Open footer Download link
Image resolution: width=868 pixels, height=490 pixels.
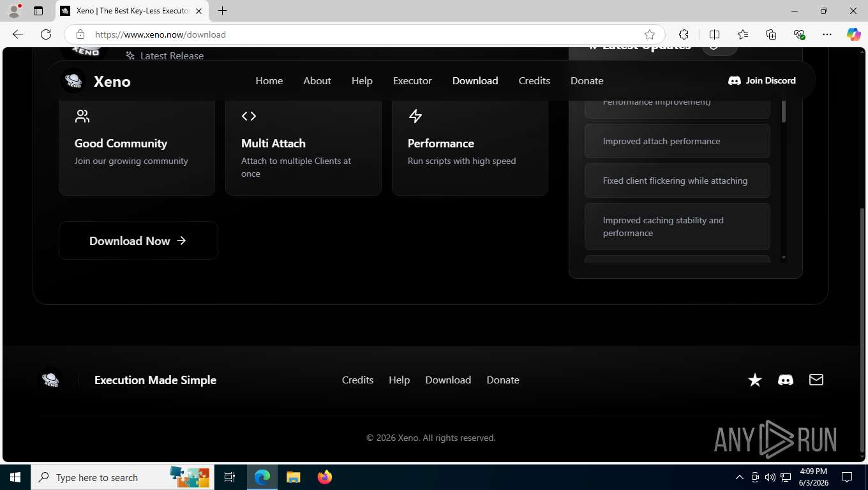448,380
